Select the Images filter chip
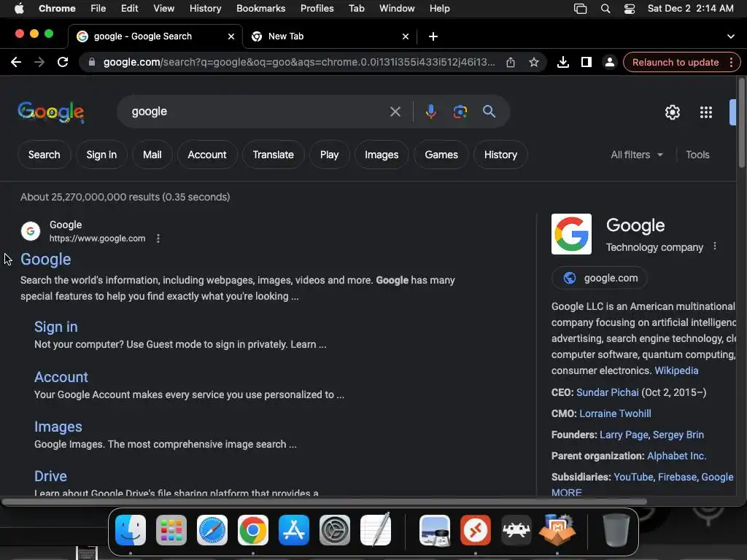This screenshot has width=747, height=560. [381, 155]
